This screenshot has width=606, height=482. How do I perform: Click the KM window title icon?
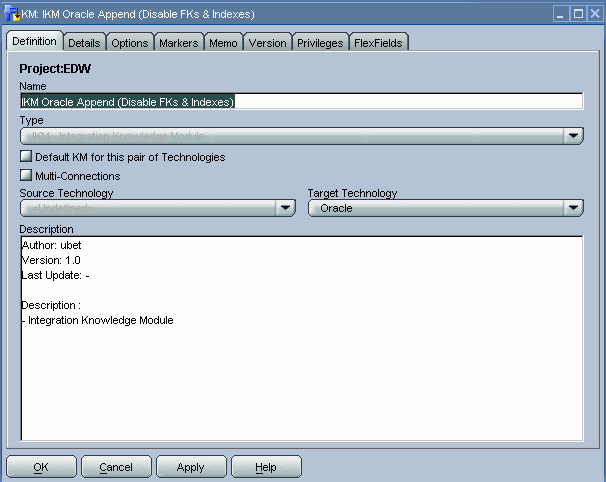coord(12,14)
